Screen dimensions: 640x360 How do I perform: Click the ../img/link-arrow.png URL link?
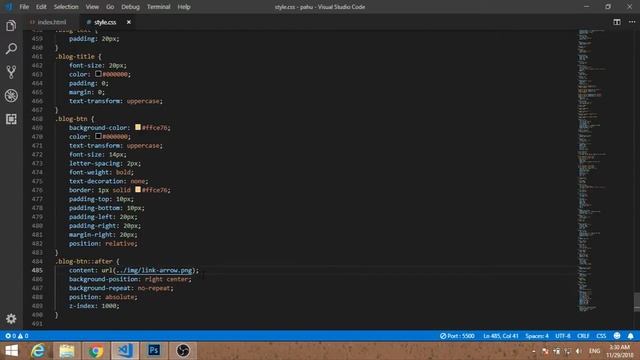coord(154,270)
